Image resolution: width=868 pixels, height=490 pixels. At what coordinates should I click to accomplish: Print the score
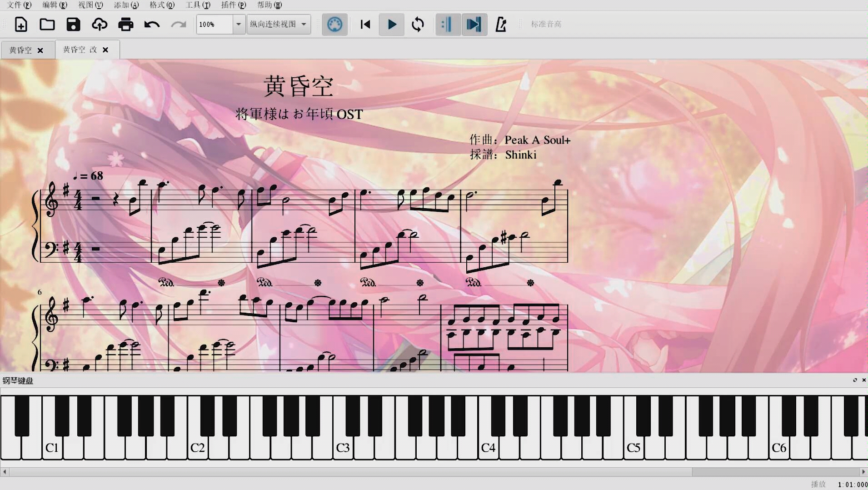(x=126, y=24)
